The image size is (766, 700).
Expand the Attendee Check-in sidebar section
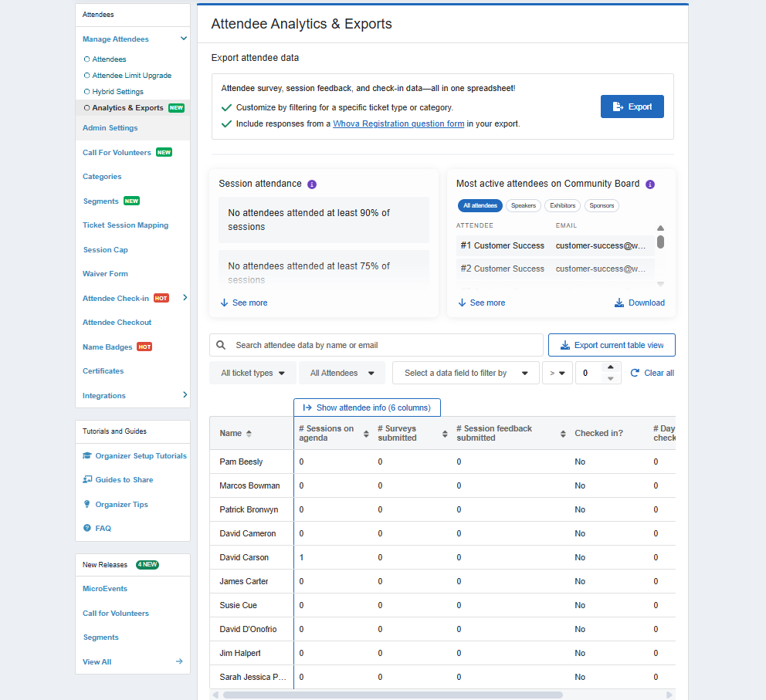pyautogui.click(x=185, y=298)
